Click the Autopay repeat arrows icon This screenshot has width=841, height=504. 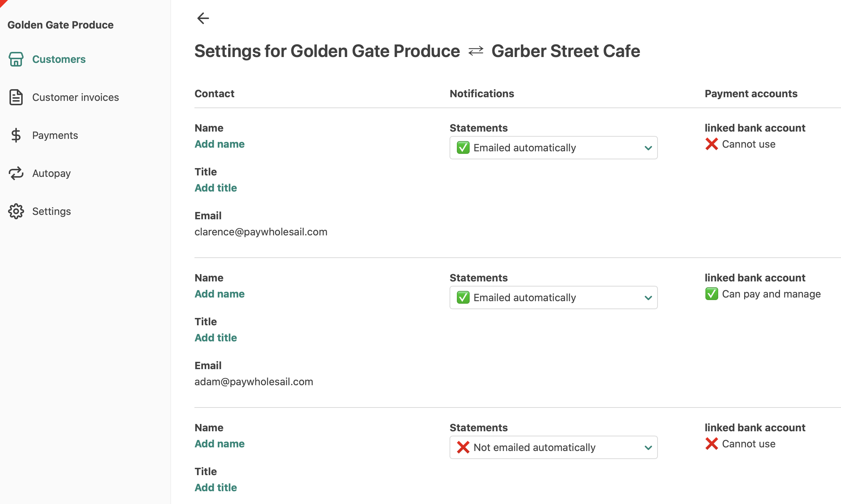click(16, 173)
